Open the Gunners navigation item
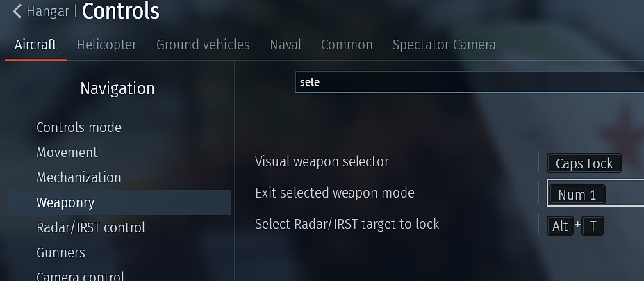Screen dimensions: 644x281 click(60, 252)
